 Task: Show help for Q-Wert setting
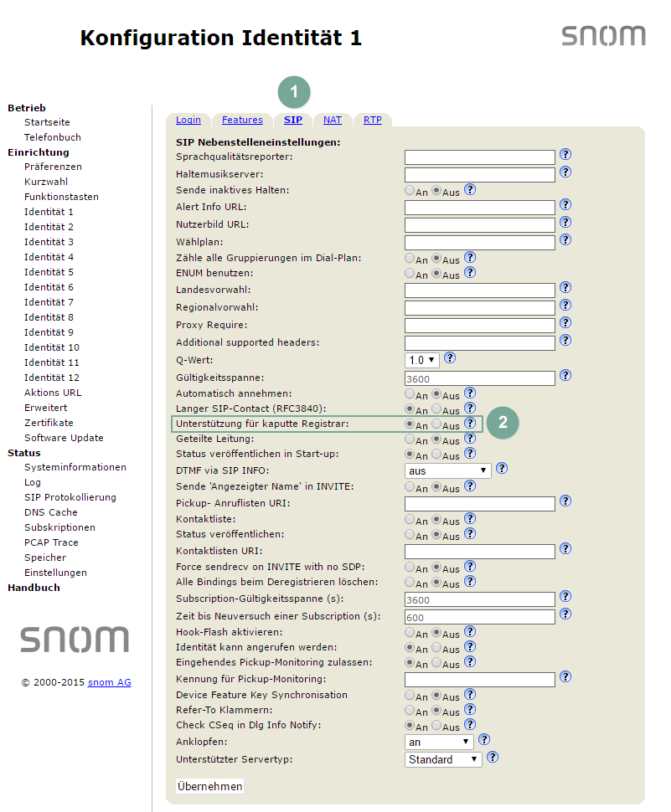point(450,357)
